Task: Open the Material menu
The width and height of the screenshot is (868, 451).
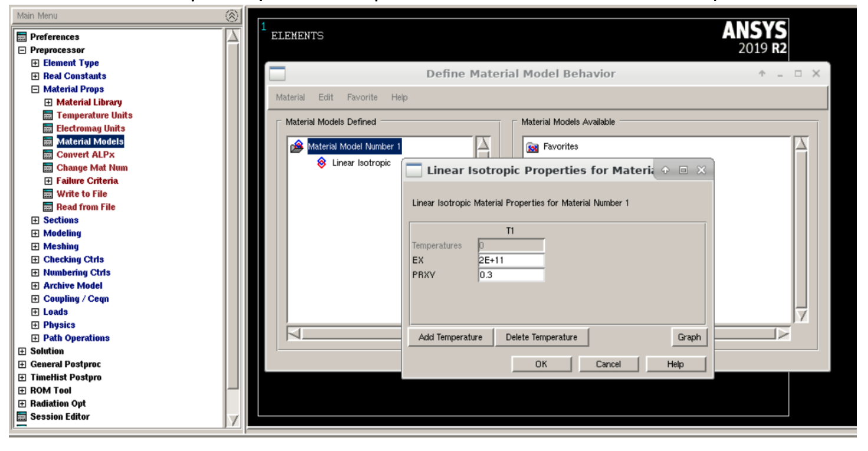Action: [290, 97]
